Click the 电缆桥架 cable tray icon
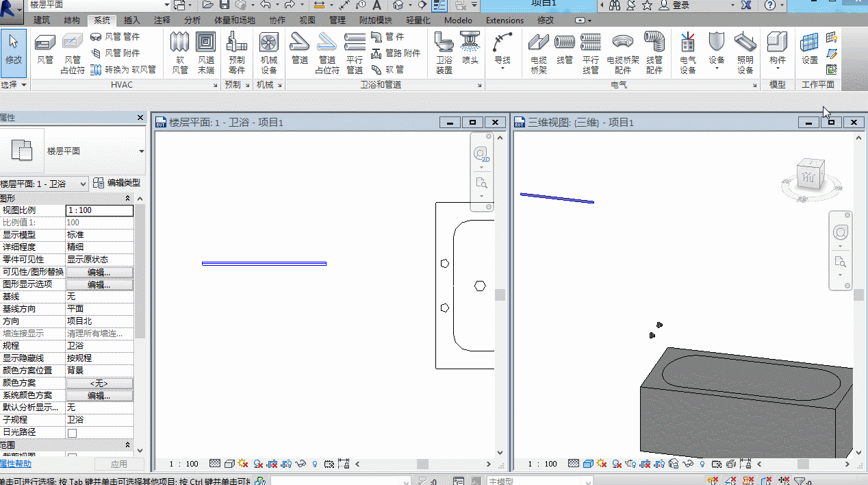Screen dimensions: 868x485 [x=539, y=53]
